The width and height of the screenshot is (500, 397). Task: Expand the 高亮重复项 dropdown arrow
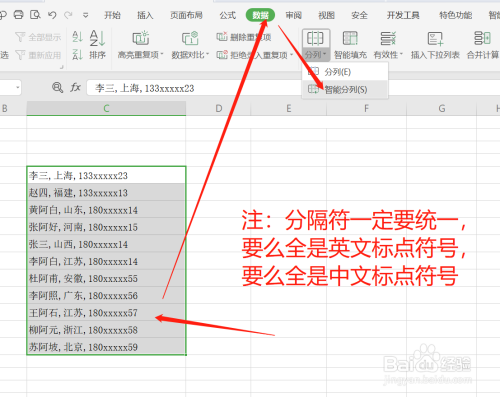coord(162,55)
